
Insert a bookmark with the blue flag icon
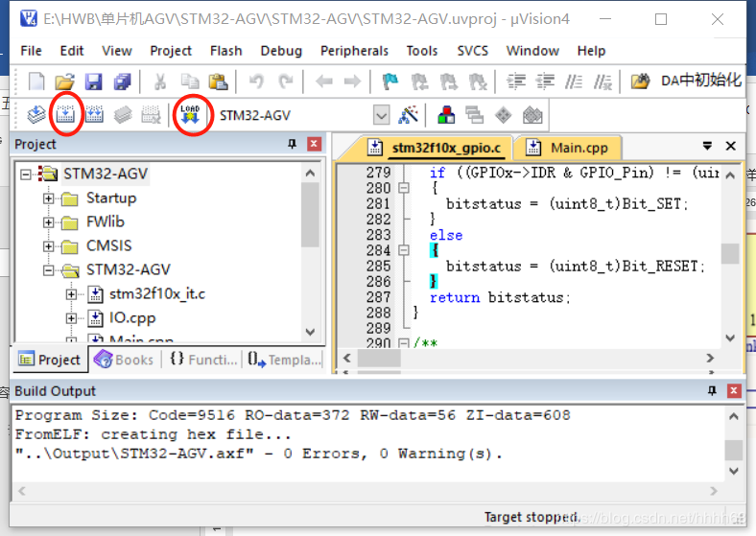pyautogui.click(x=390, y=81)
